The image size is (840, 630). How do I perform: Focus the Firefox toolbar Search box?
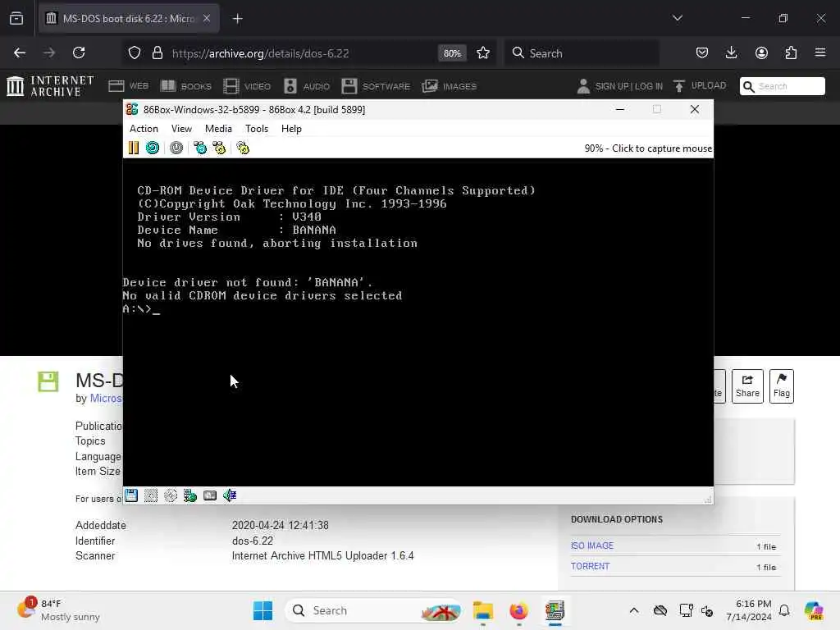click(582, 53)
